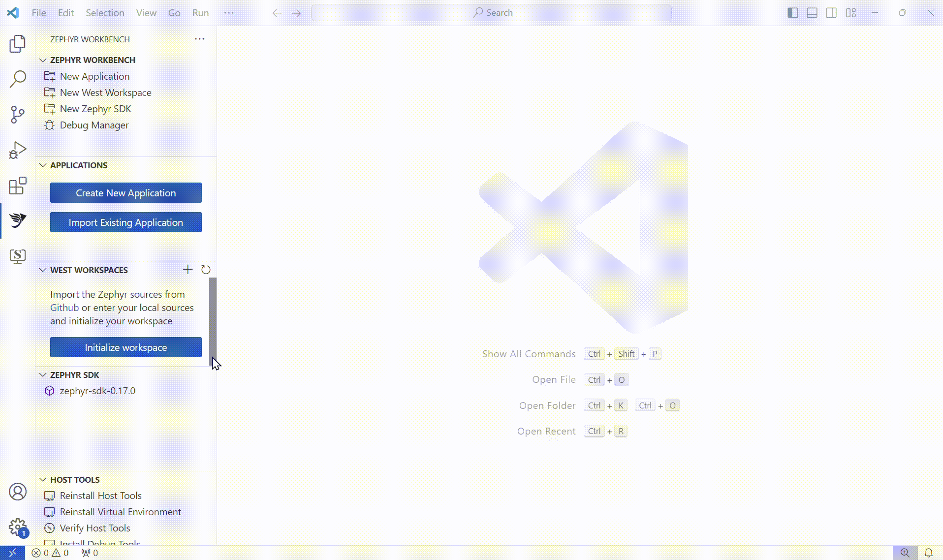
Task: Open the notifications bell
Action: point(930,552)
